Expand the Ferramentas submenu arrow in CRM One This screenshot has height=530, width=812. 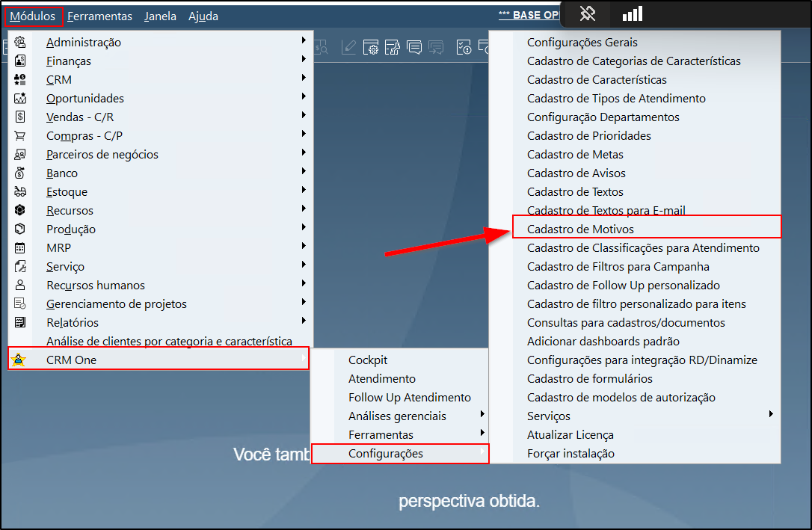coord(482,433)
